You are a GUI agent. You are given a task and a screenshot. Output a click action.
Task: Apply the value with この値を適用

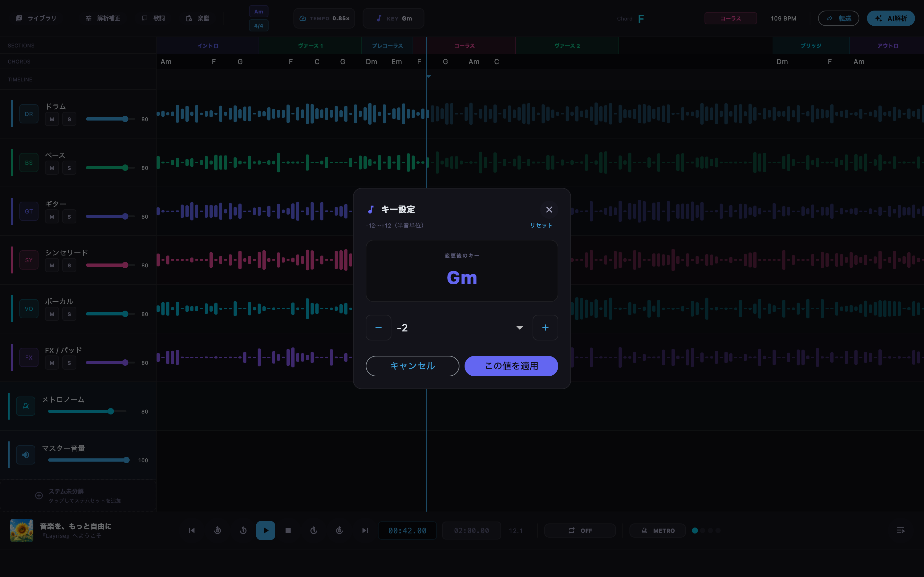click(511, 366)
